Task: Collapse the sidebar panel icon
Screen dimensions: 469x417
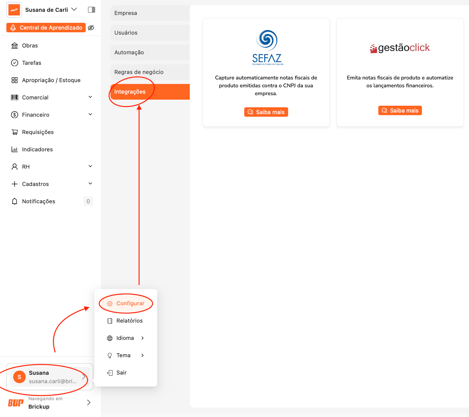Action: pyautogui.click(x=91, y=10)
